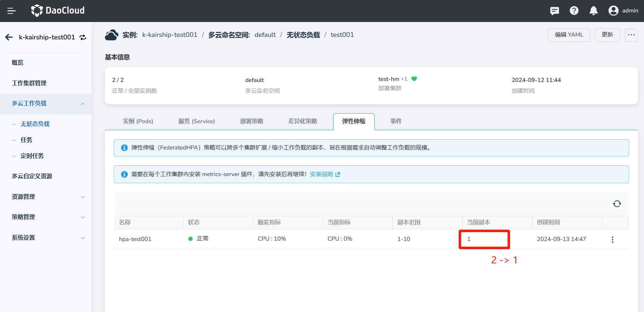
Task: Open the help question mark icon
Action: point(574,11)
